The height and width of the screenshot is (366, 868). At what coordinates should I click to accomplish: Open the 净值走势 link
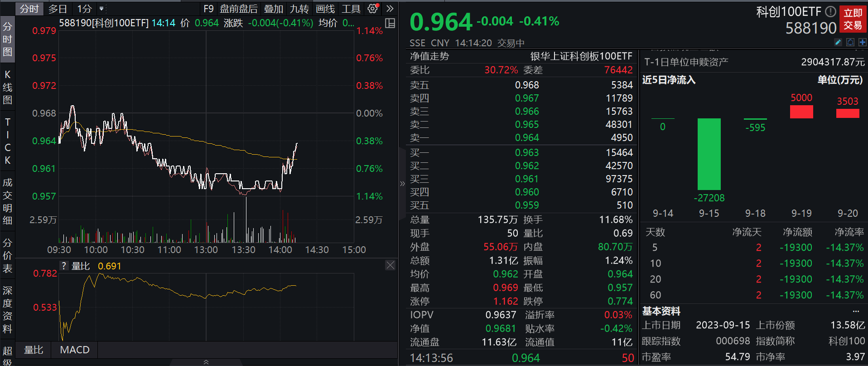(x=429, y=56)
